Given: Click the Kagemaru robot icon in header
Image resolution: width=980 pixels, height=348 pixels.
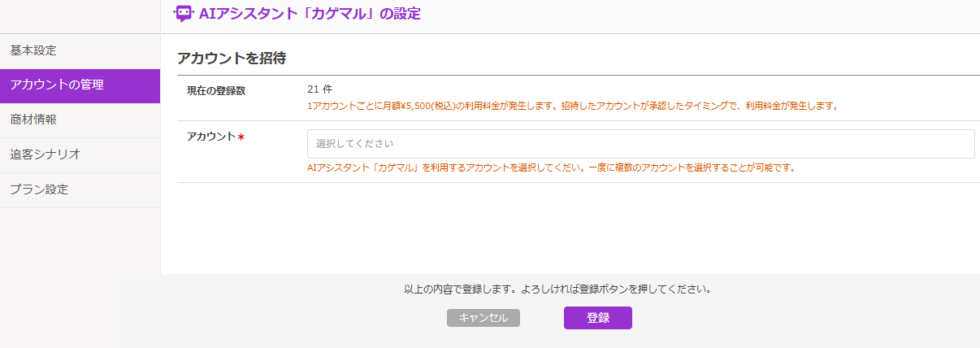Looking at the screenshot, I should 184,13.
